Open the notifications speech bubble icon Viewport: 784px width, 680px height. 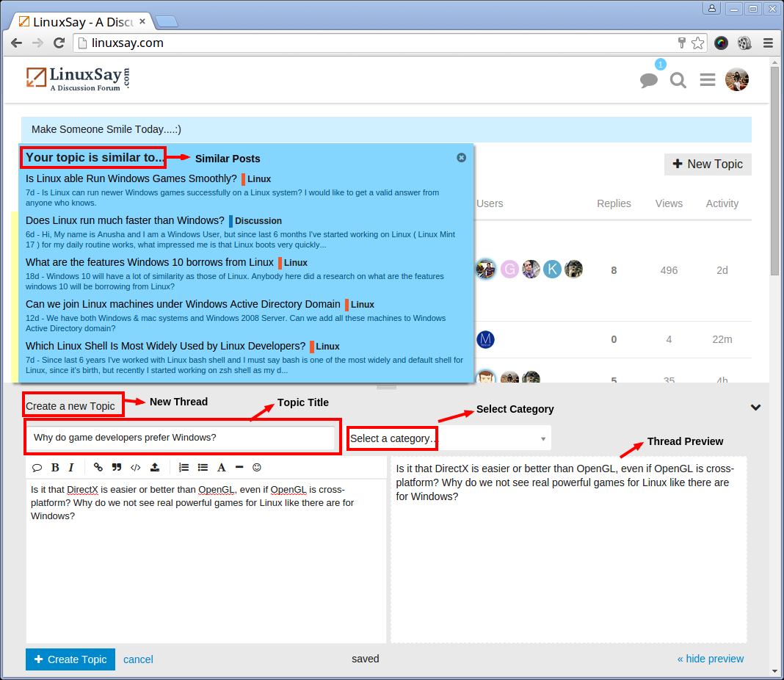pyautogui.click(x=649, y=80)
